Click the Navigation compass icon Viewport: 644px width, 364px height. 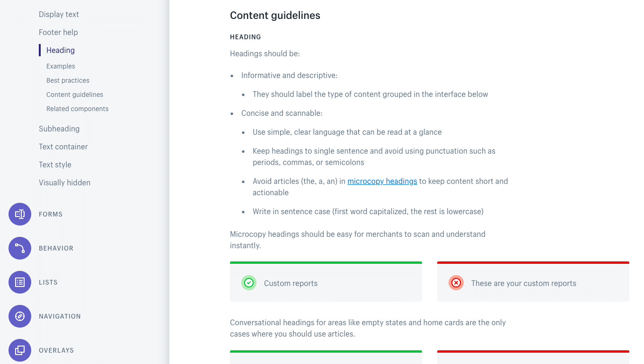[19, 316]
